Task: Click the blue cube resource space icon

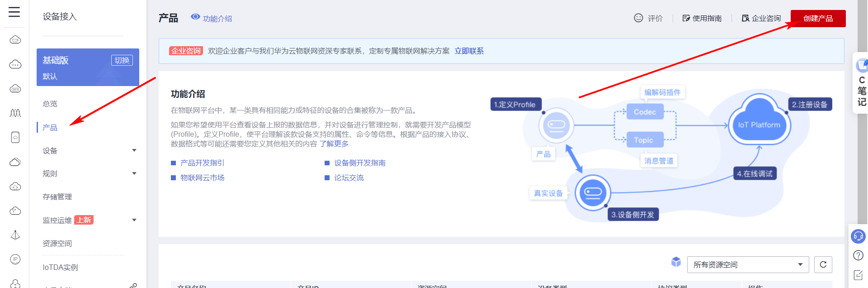Action: tap(676, 262)
